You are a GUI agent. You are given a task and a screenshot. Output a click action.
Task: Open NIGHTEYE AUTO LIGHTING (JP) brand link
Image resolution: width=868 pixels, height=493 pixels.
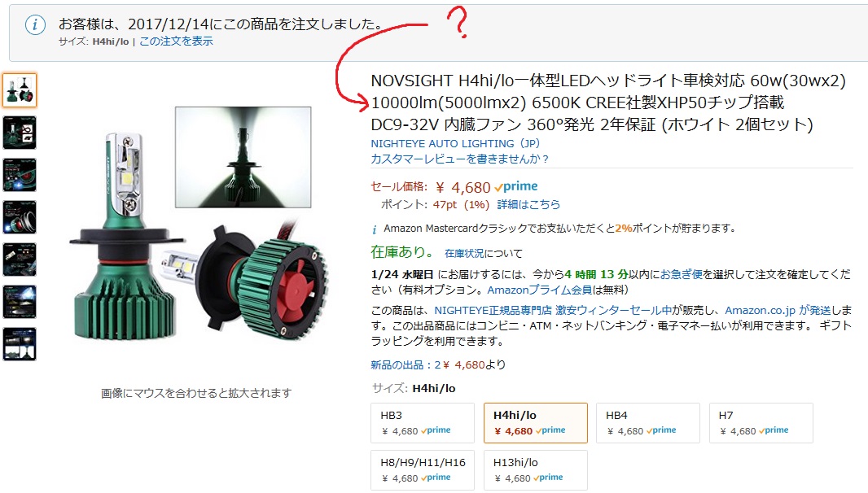click(455, 143)
